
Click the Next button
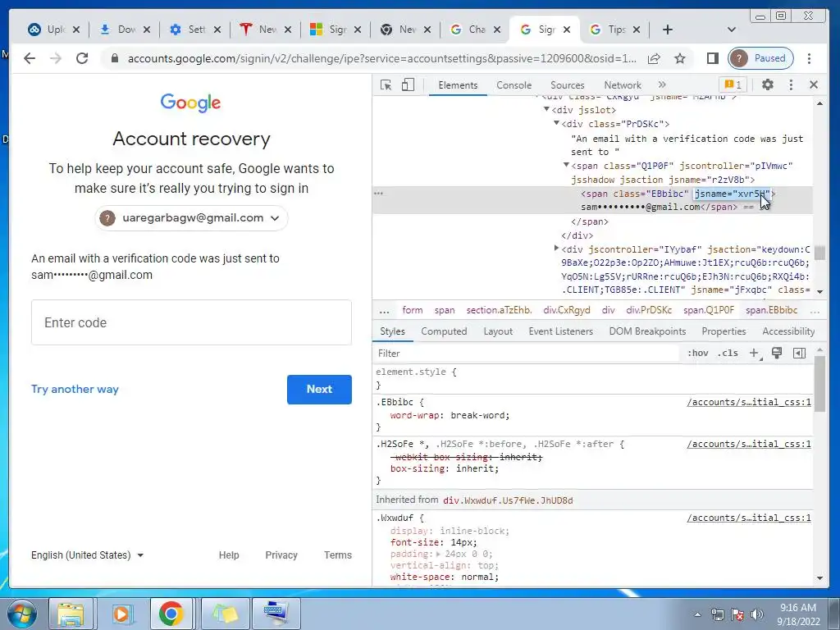click(x=319, y=390)
